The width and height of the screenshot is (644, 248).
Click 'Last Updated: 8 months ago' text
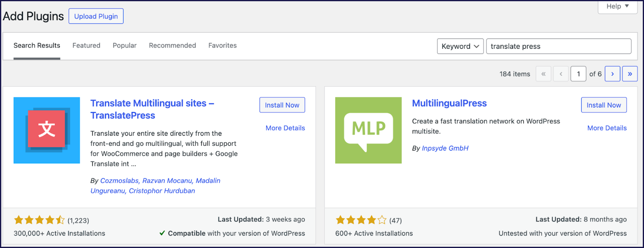(x=581, y=219)
